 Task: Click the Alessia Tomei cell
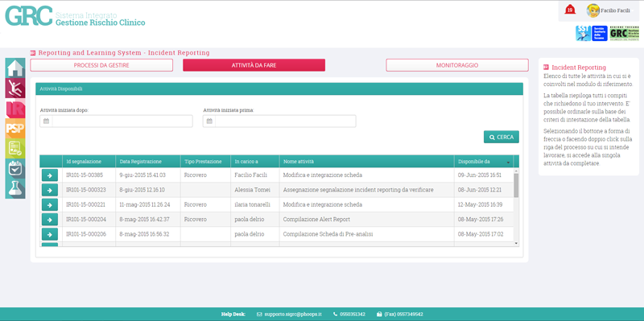[254, 190]
